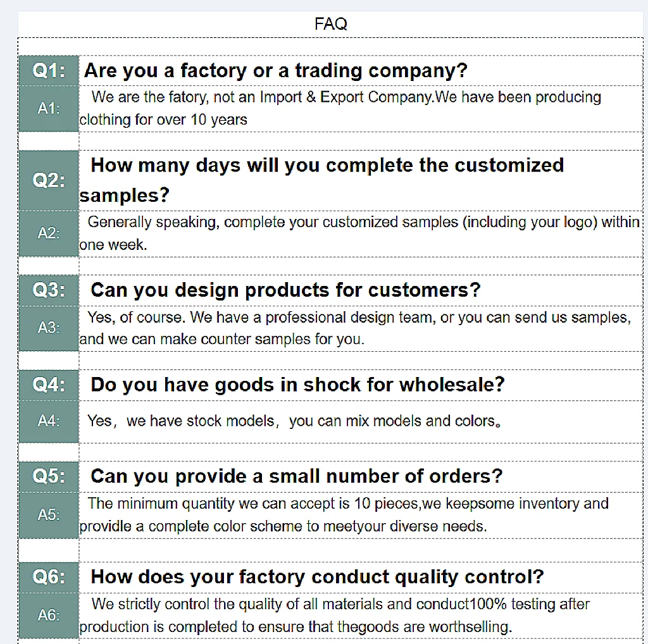
Task: Click the Q3 label cell
Action: click(49, 290)
